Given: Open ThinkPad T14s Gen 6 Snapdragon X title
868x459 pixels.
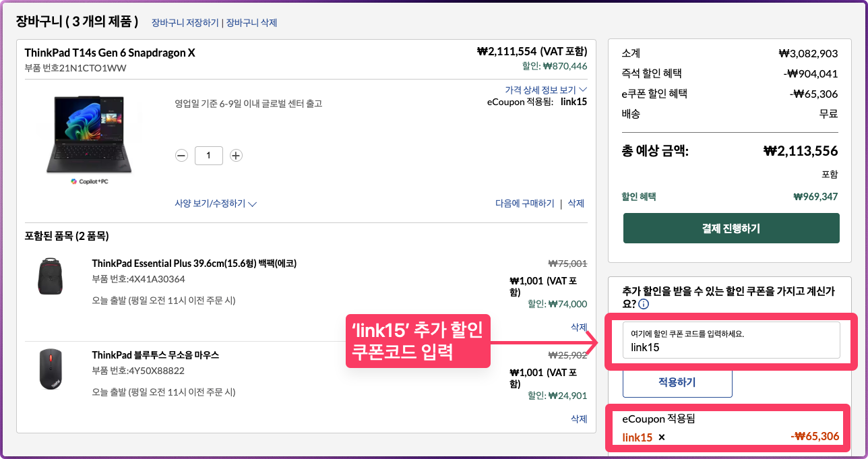Looking at the screenshot, I should point(110,53).
